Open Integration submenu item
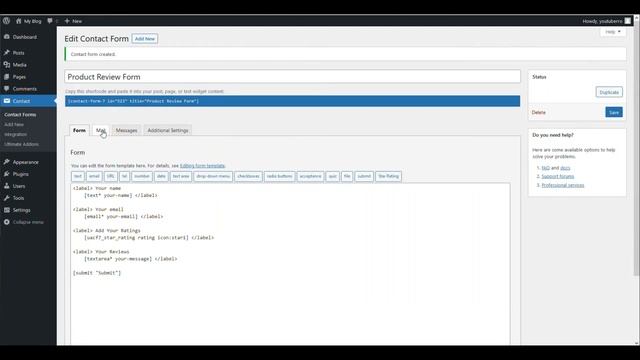 16,134
